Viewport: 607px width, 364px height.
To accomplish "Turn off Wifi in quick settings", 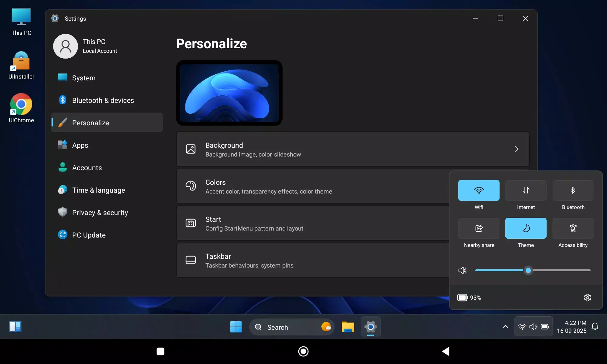I will click(479, 190).
